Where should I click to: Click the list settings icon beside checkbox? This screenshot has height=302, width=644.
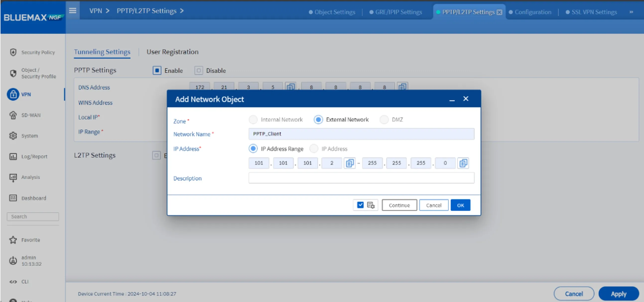(371, 205)
